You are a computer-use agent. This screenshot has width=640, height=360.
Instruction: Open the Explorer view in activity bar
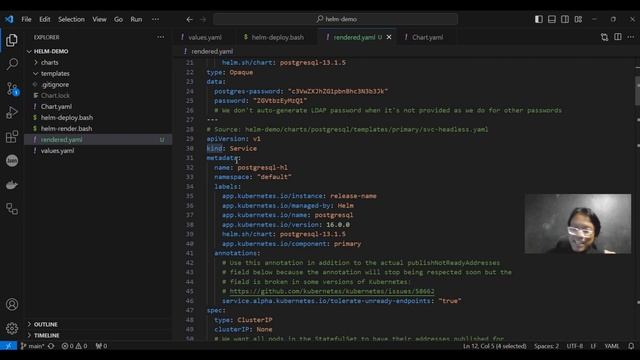click(x=12, y=40)
